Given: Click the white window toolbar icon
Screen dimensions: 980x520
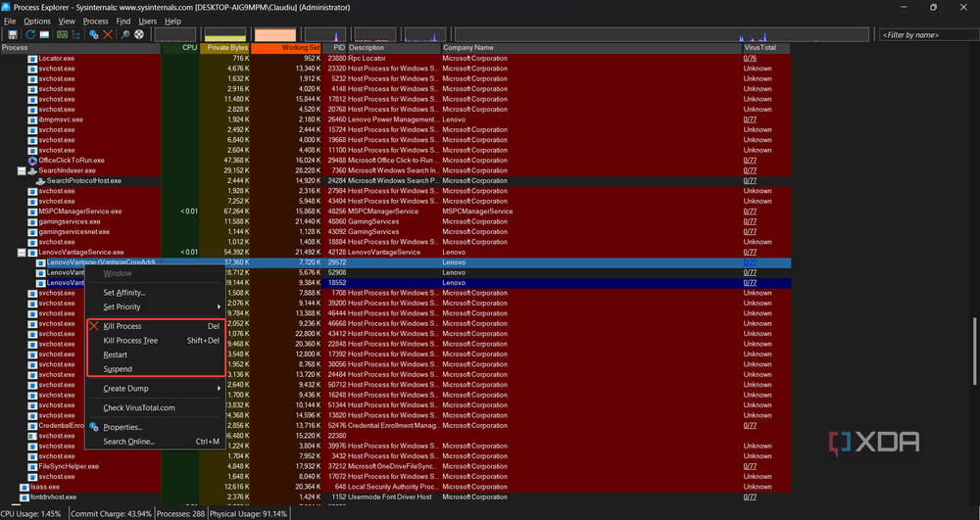Looking at the screenshot, I should coord(44,35).
